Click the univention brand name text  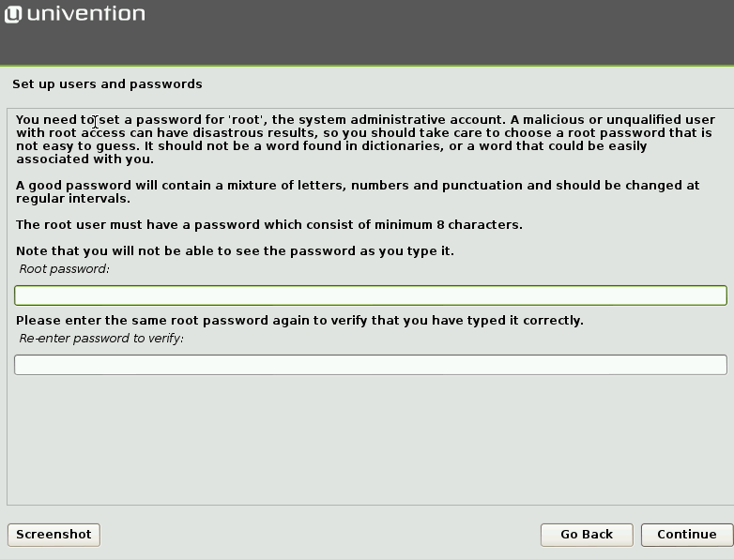pos(86,13)
